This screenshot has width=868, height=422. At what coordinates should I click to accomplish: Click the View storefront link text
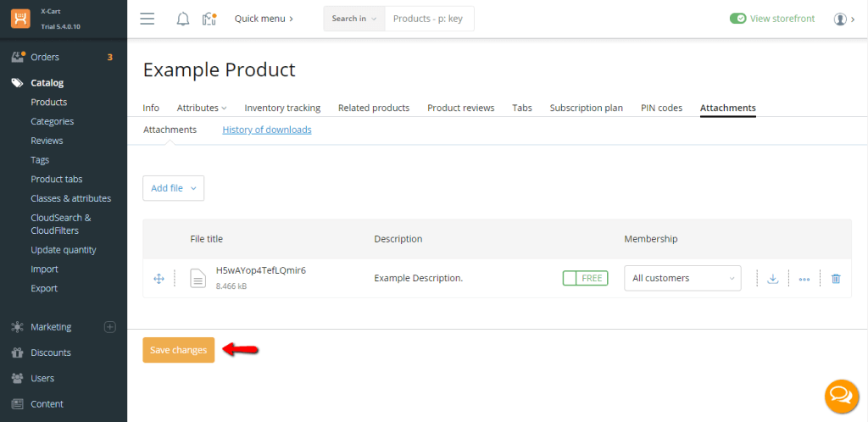782,19
